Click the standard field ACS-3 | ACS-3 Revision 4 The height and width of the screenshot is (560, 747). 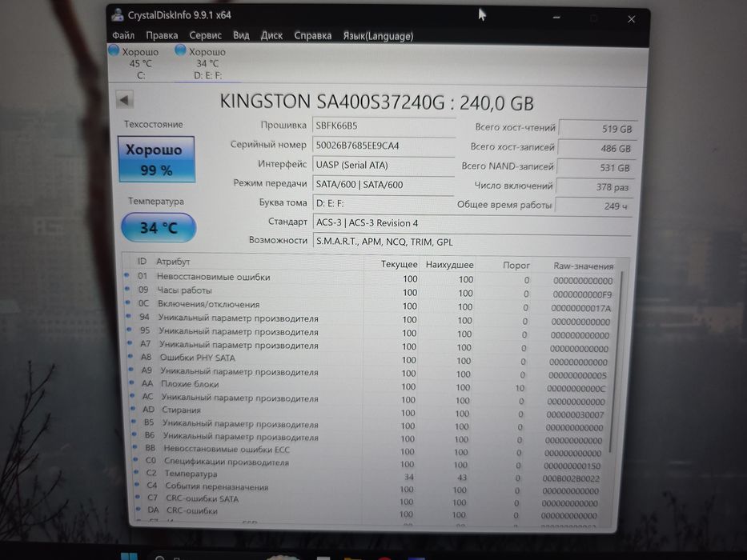tap(472, 223)
